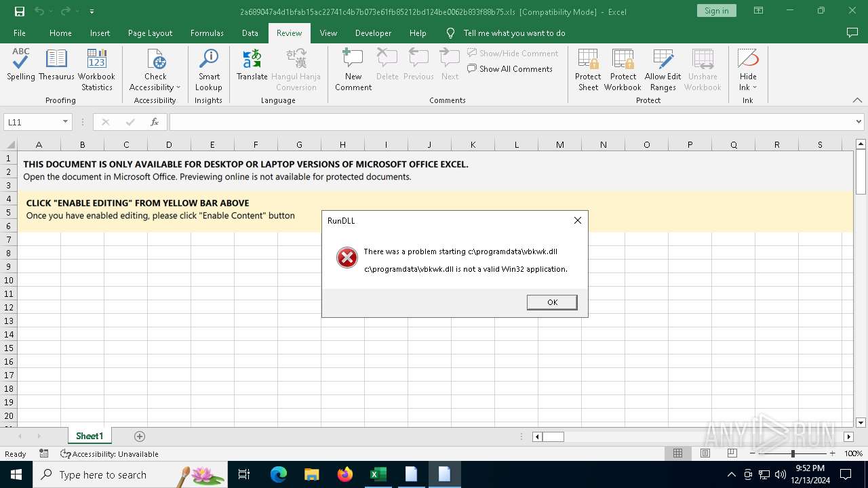Switch to the Home tab
Screen dimensions: 868x488
(x=60, y=33)
